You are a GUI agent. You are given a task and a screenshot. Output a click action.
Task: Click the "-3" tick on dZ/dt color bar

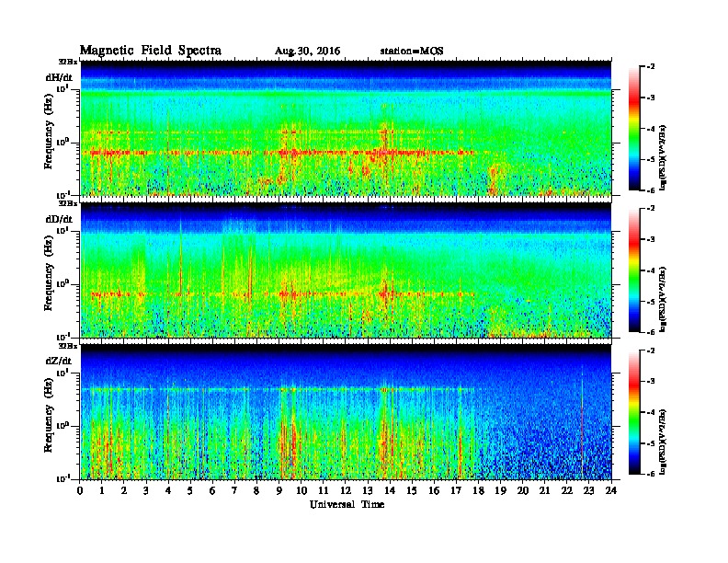coord(651,381)
